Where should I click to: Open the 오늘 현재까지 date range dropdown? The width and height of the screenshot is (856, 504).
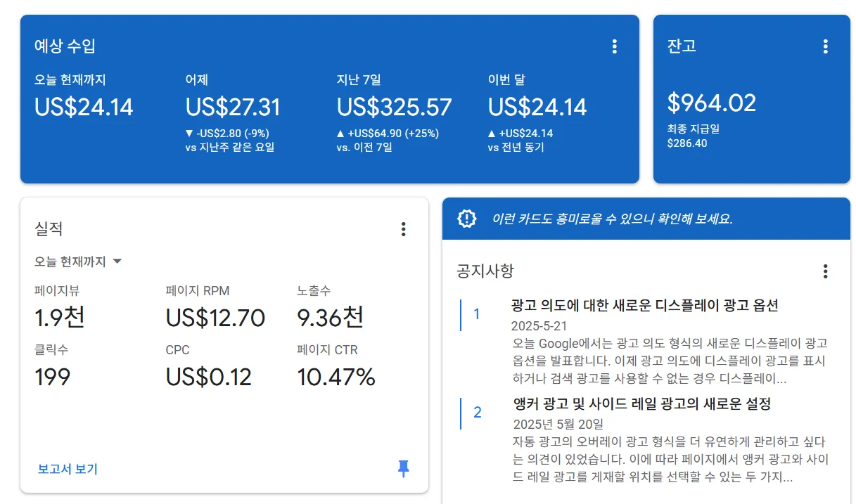pyautogui.click(x=77, y=260)
